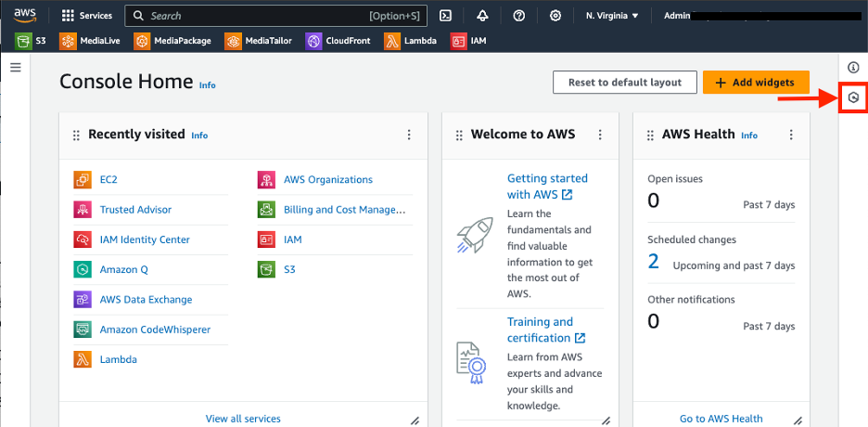Open the AWS logo home
Screen dimensions: 868x427
pyautogui.click(x=25, y=15)
